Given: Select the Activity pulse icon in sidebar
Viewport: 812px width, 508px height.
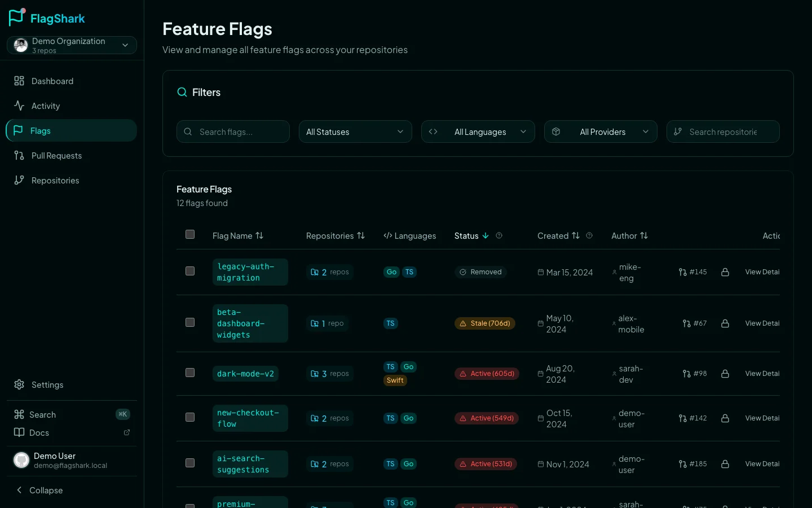Looking at the screenshot, I should point(19,106).
